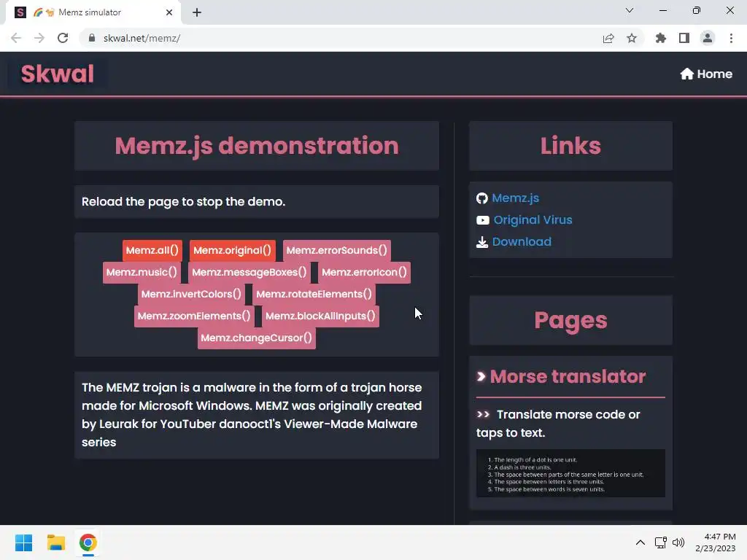Launch Memz.messageBoxes()
The height and width of the screenshot is (560, 747).
click(x=249, y=273)
